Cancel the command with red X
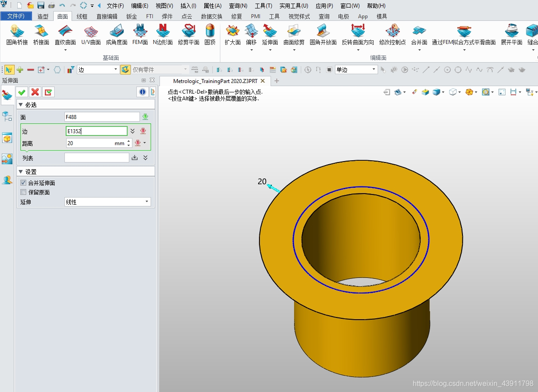 point(35,92)
